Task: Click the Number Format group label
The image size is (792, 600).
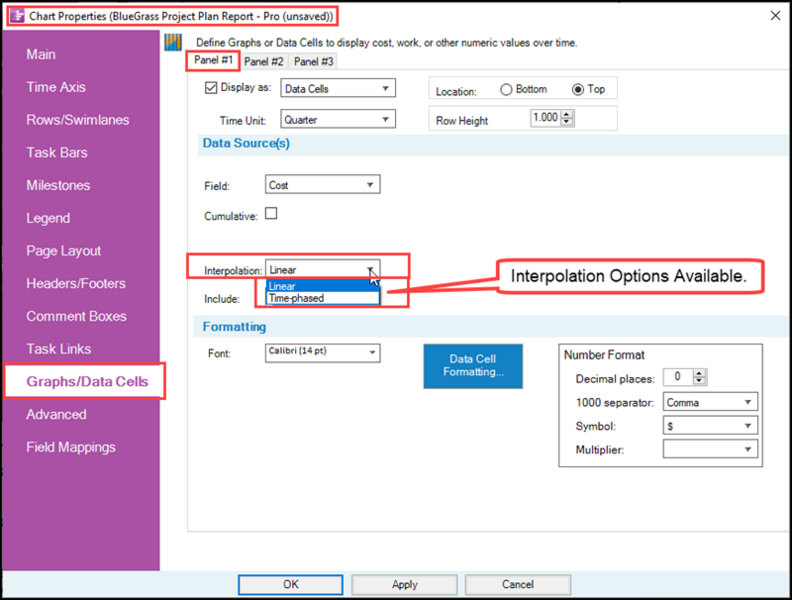Action: pyautogui.click(x=604, y=355)
